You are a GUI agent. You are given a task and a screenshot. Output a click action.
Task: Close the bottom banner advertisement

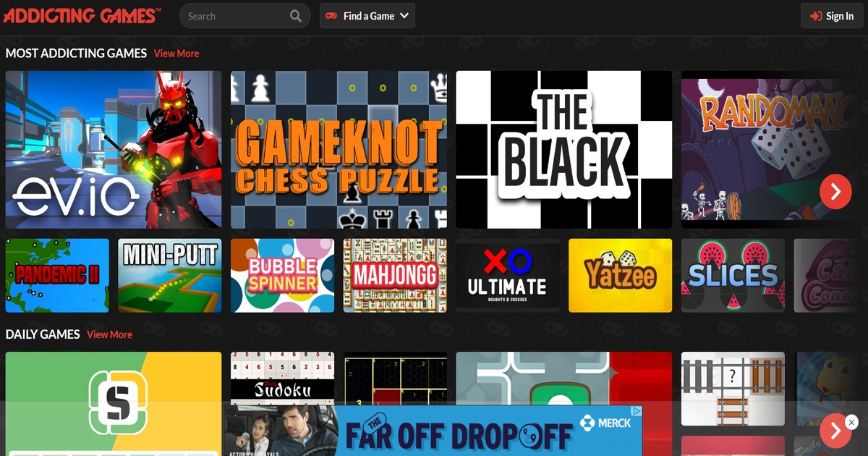click(852, 422)
